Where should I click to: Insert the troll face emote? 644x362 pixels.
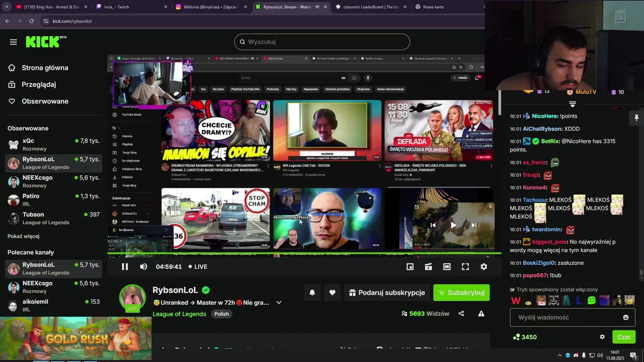[553, 301]
